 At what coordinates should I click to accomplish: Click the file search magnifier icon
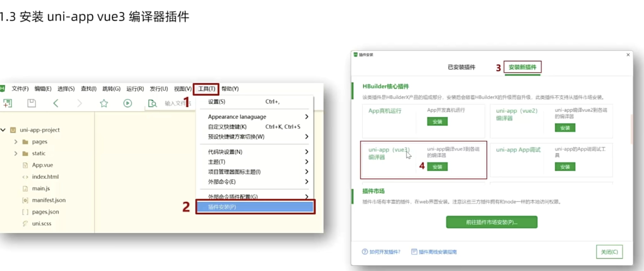(152, 103)
